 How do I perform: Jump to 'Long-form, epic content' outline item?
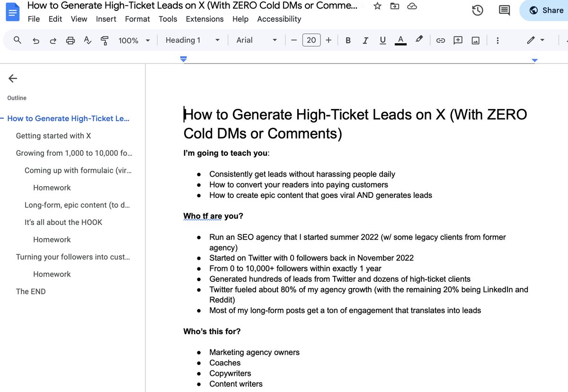pyautogui.click(x=77, y=205)
